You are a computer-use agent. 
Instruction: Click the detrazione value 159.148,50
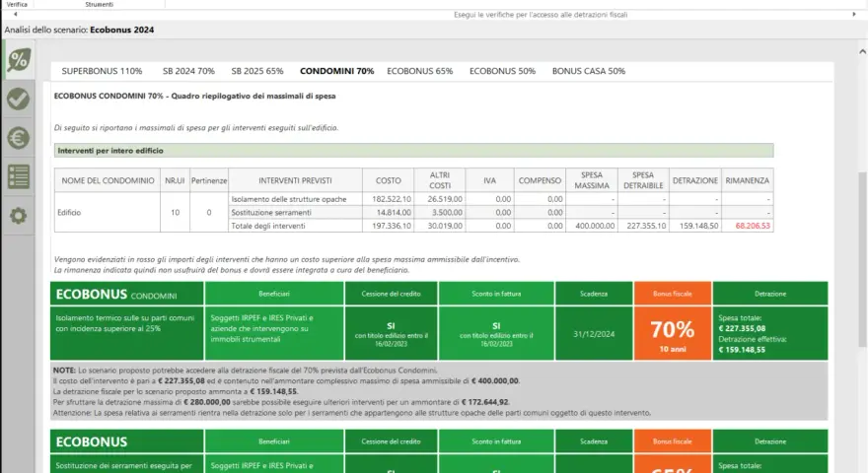698,226
